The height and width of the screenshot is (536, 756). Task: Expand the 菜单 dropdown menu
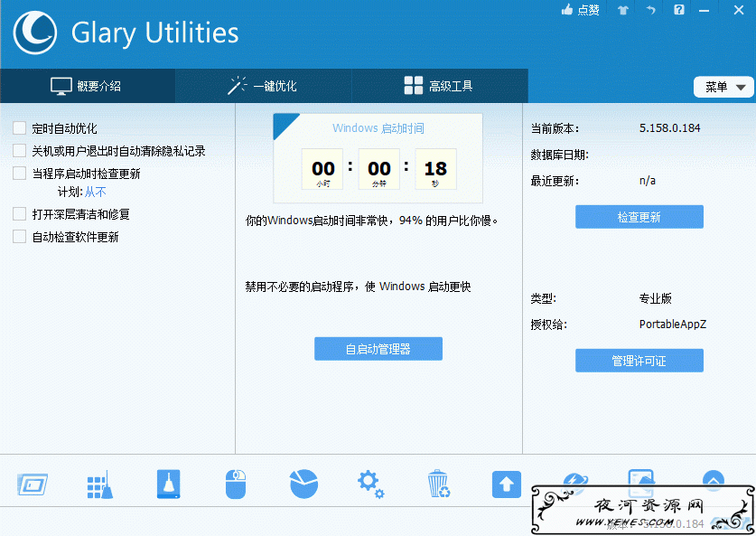click(x=723, y=87)
